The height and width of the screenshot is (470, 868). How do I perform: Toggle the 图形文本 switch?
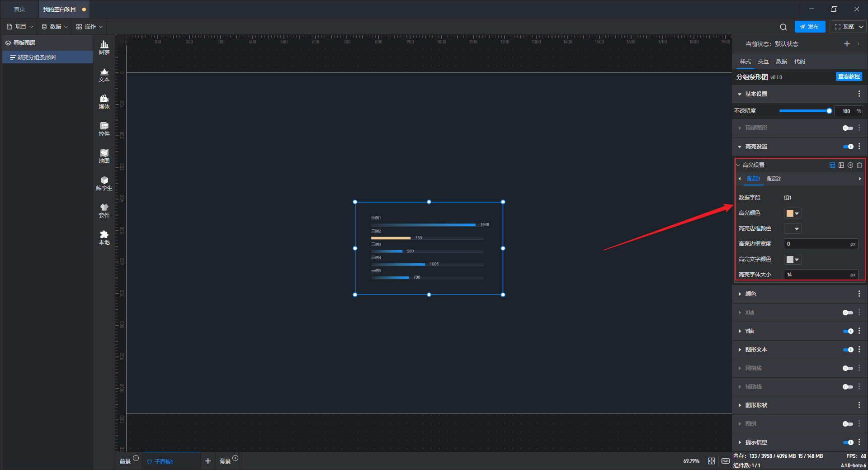click(x=848, y=350)
